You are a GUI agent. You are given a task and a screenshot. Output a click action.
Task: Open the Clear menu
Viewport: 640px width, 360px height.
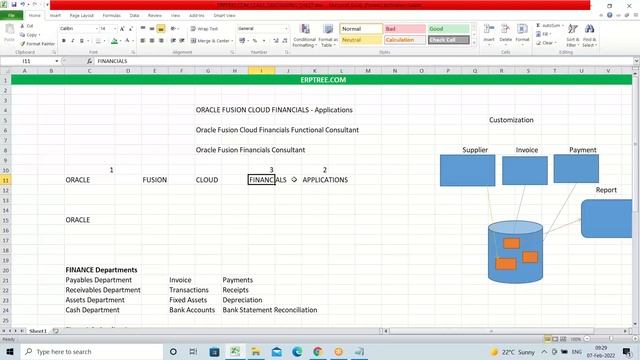(x=546, y=43)
